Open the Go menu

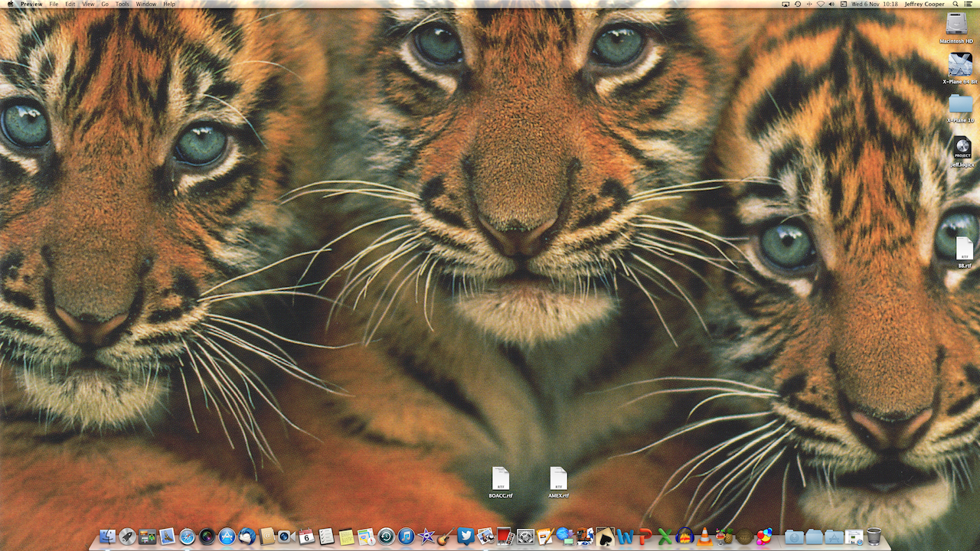tap(106, 4)
